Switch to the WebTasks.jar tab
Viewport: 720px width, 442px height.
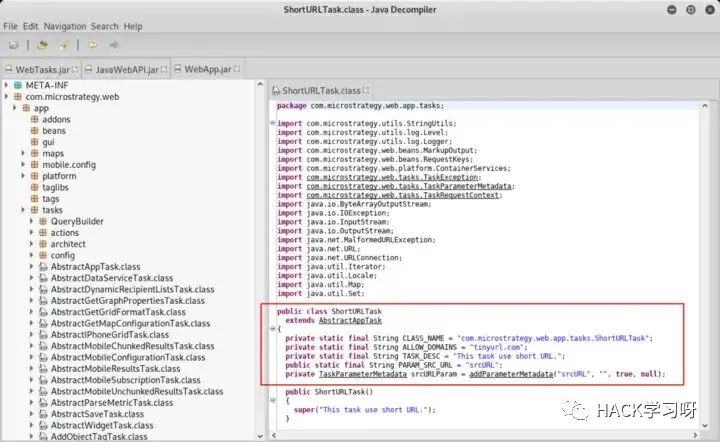(x=42, y=69)
